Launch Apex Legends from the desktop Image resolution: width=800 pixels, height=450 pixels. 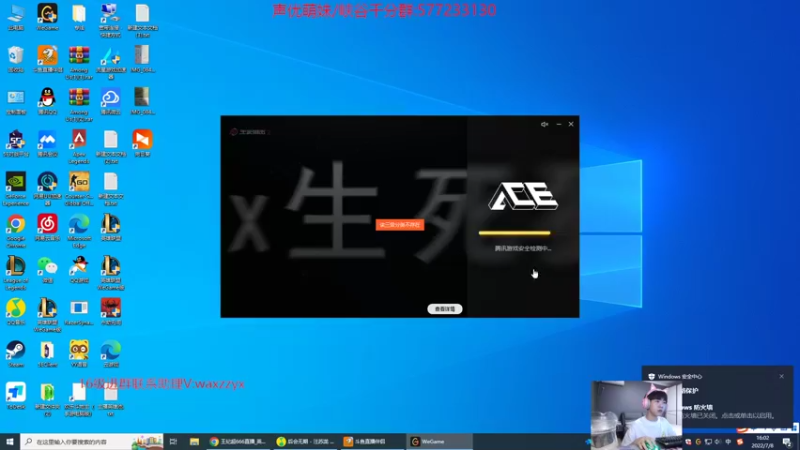[x=79, y=146]
